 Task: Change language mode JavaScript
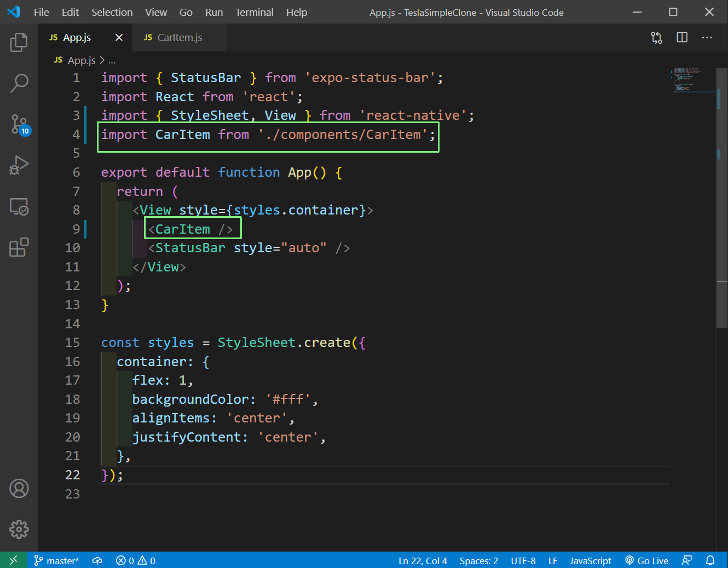[591, 560]
